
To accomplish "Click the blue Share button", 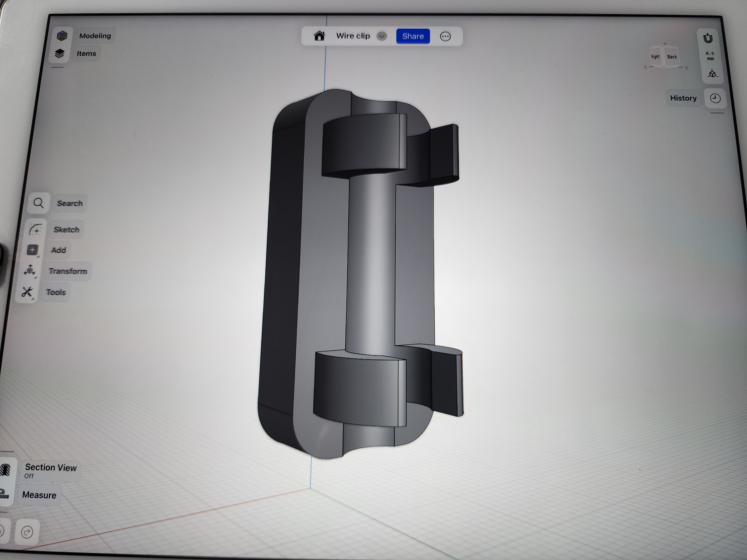I will tap(413, 36).
